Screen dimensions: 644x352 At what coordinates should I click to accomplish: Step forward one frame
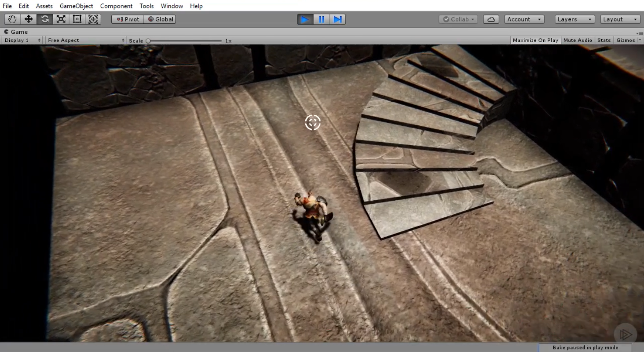(337, 19)
